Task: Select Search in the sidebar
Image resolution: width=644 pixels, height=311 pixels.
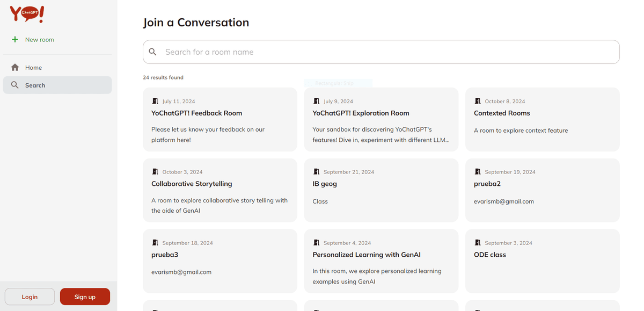Action: 35,85
